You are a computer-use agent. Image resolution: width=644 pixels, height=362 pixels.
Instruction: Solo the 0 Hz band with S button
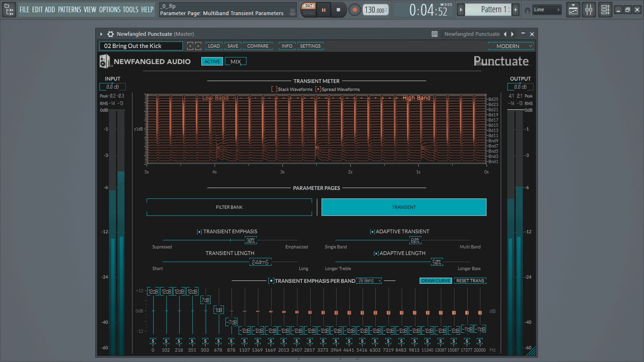(153, 341)
